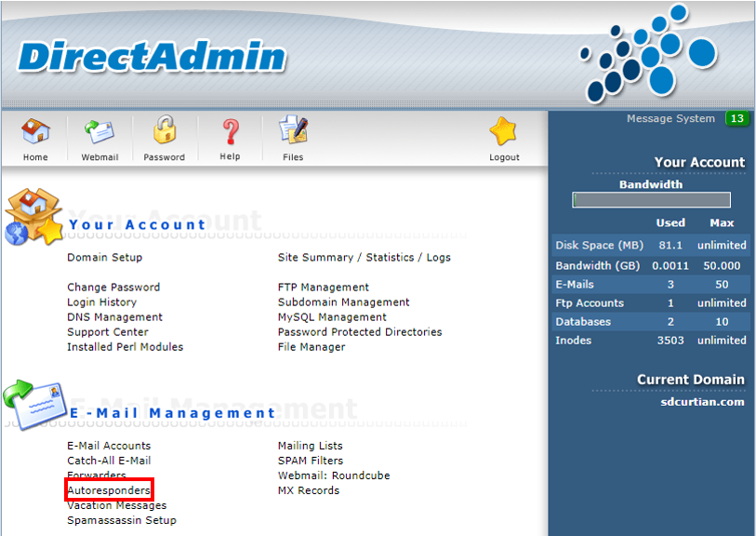756x536 pixels.
Task: Open the File Manager link
Action: pyautogui.click(x=312, y=347)
